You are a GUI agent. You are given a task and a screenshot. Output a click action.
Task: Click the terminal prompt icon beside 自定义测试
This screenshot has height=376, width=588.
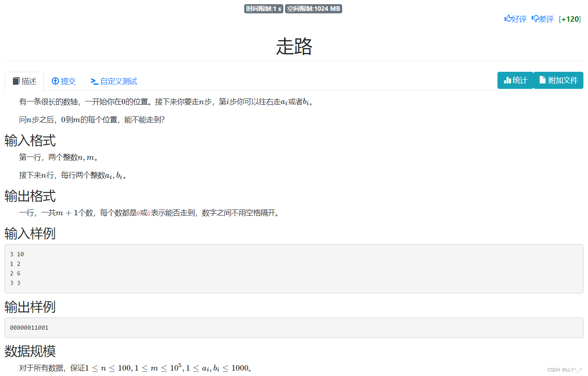click(94, 81)
